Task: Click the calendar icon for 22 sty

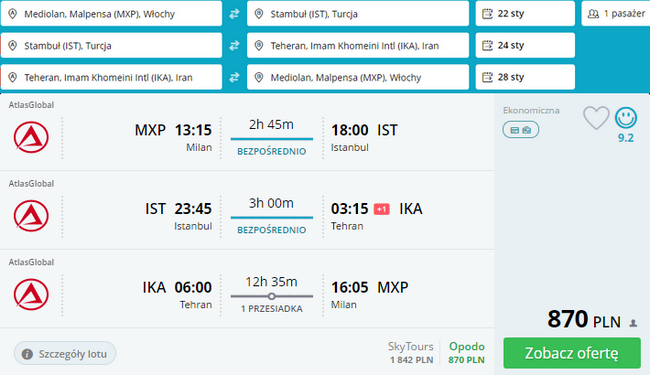Action: click(x=487, y=14)
